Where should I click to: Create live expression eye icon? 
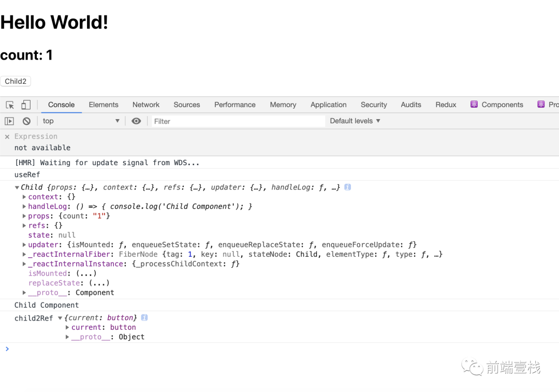coord(136,121)
